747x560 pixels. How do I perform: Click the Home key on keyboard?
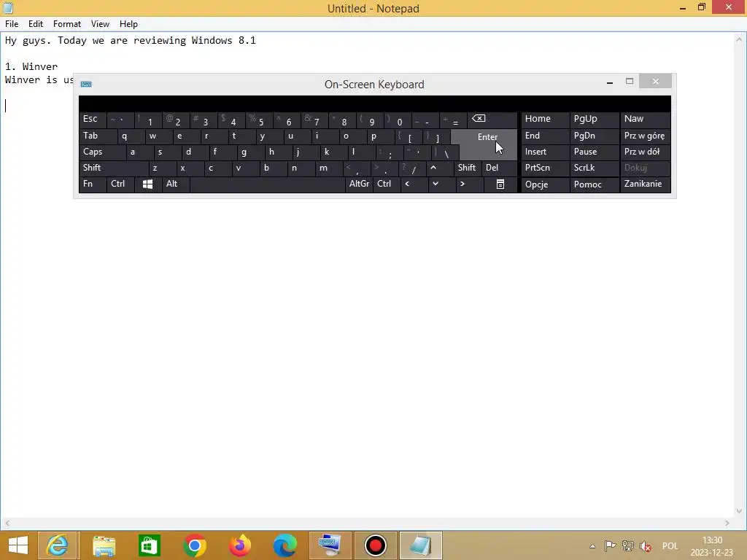coord(545,119)
